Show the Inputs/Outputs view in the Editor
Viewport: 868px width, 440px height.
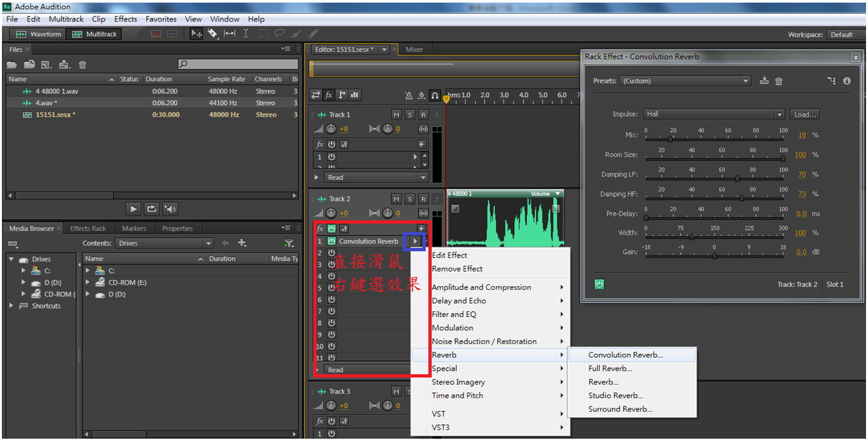coord(316,95)
